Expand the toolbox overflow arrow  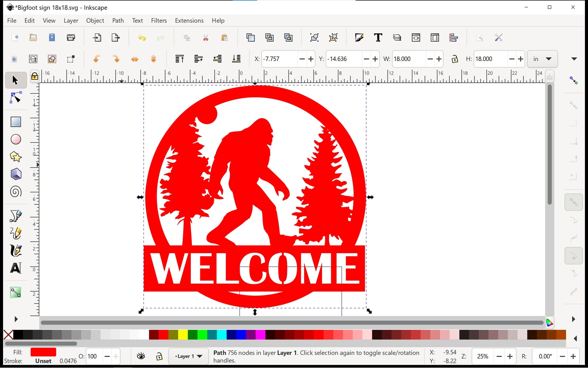16,319
